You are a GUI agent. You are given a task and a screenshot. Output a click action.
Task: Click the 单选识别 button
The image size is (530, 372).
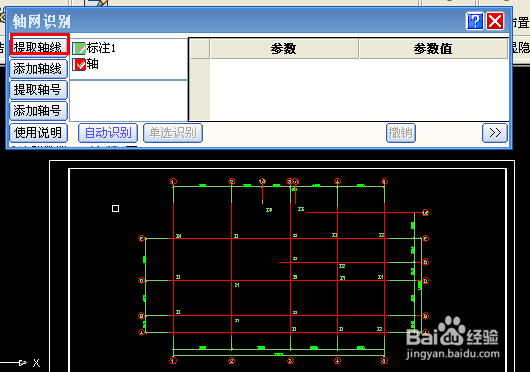tap(173, 133)
